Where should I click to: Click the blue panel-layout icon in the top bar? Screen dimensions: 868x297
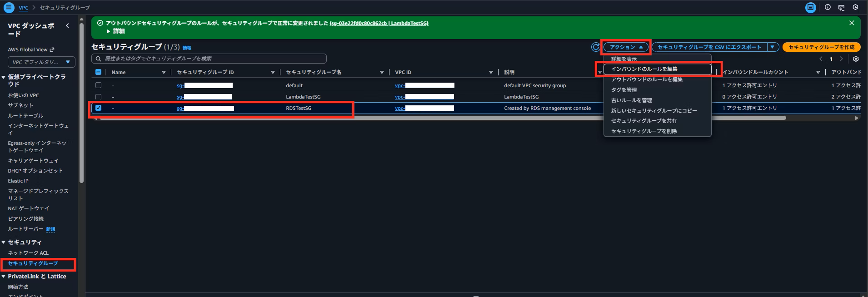pos(810,7)
